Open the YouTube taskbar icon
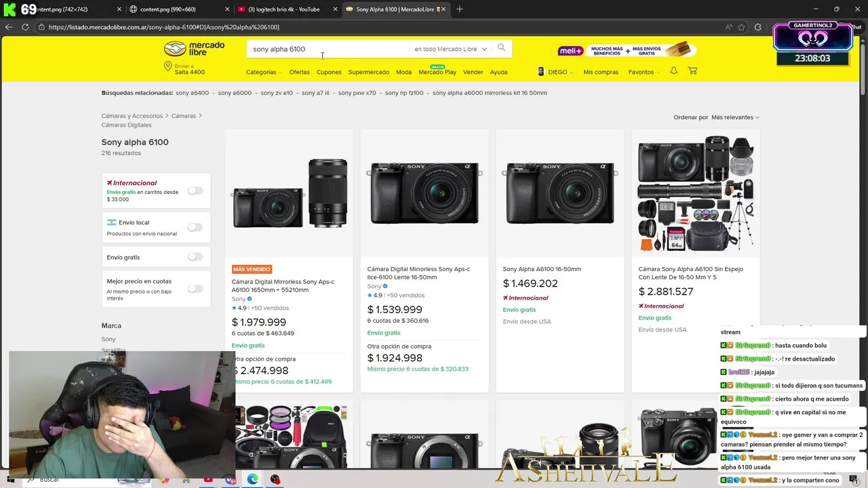The width and height of the screenshot is (868, 488). [209, 480]
